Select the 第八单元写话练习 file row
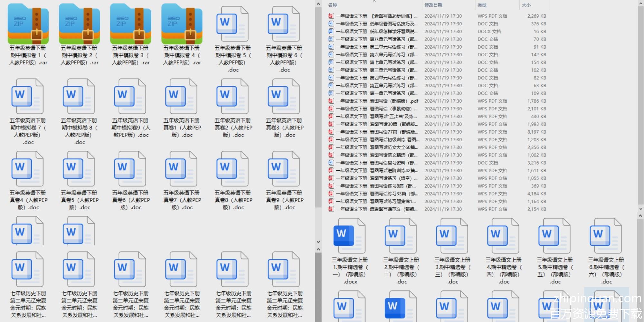This screenshot has height=322, width=644. (437, 39)
